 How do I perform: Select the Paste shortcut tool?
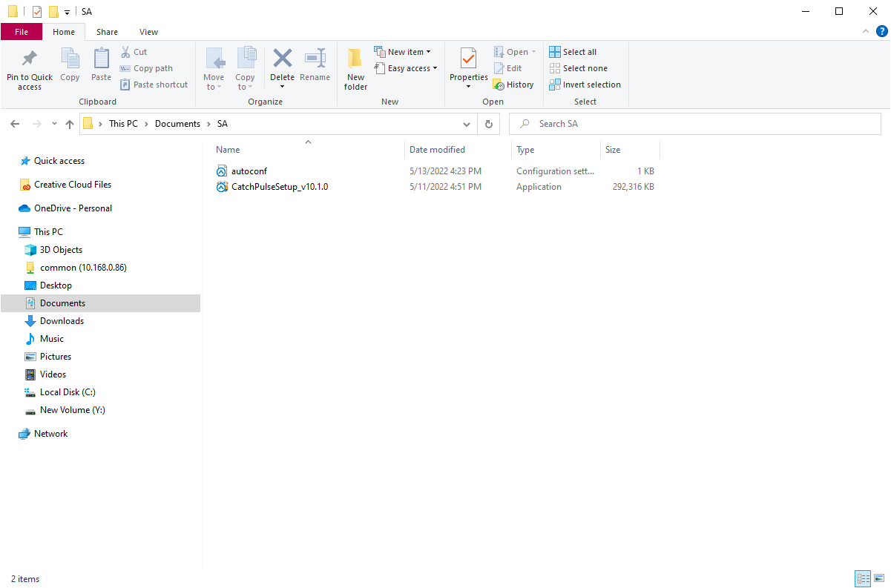pos(154,84)
